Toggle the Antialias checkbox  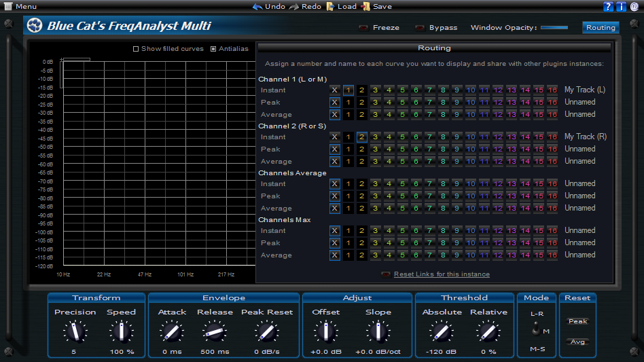[213, 49]
